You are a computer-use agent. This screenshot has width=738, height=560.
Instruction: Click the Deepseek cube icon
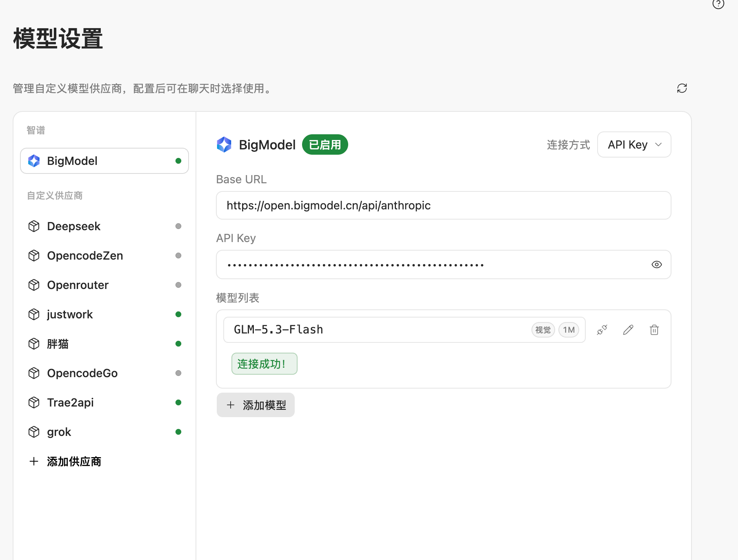click(34, 226)
